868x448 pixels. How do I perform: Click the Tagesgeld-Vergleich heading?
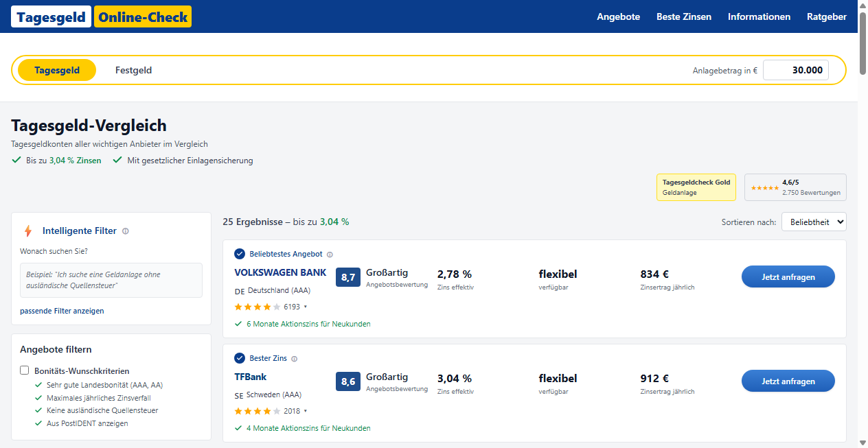click(x=89, y=126)
